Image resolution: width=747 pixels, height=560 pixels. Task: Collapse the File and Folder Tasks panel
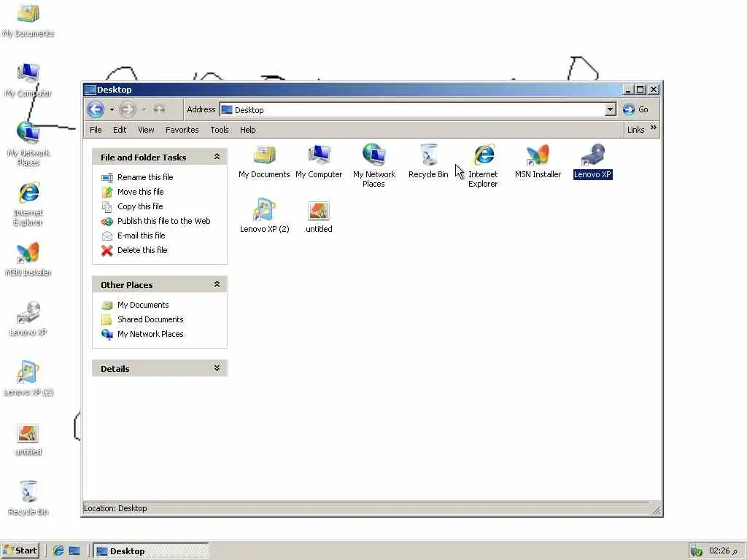coord(217,157)
